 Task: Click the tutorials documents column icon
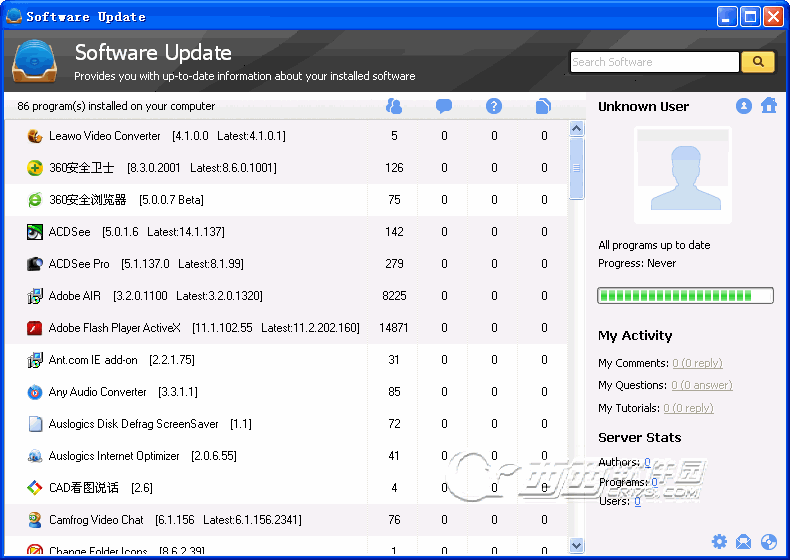point(543,106)
